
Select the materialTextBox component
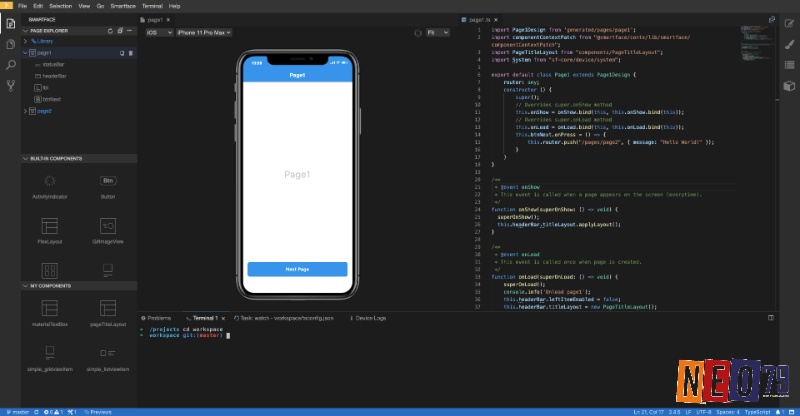pyautogui.click(x=49, y=313)
